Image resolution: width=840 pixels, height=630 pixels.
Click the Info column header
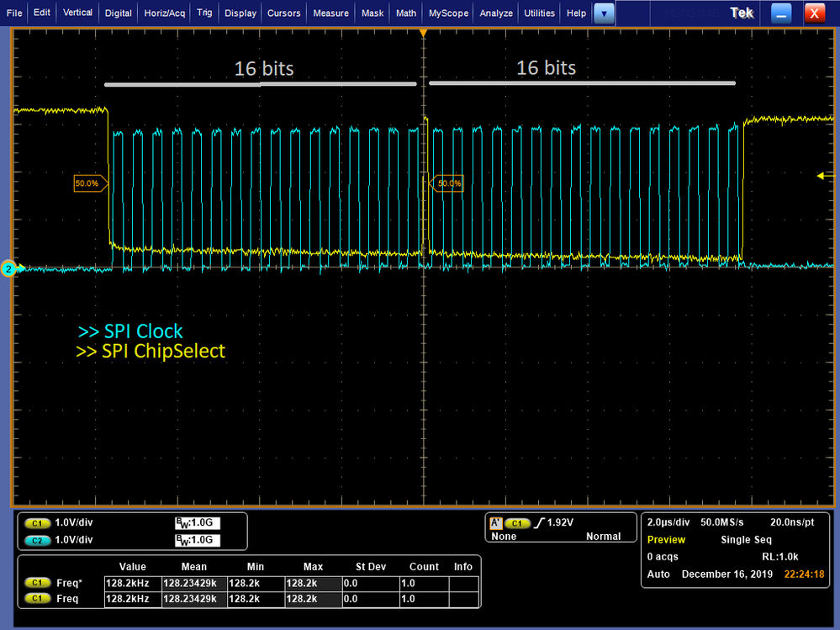pyautogui.click(x=462, y=566)
